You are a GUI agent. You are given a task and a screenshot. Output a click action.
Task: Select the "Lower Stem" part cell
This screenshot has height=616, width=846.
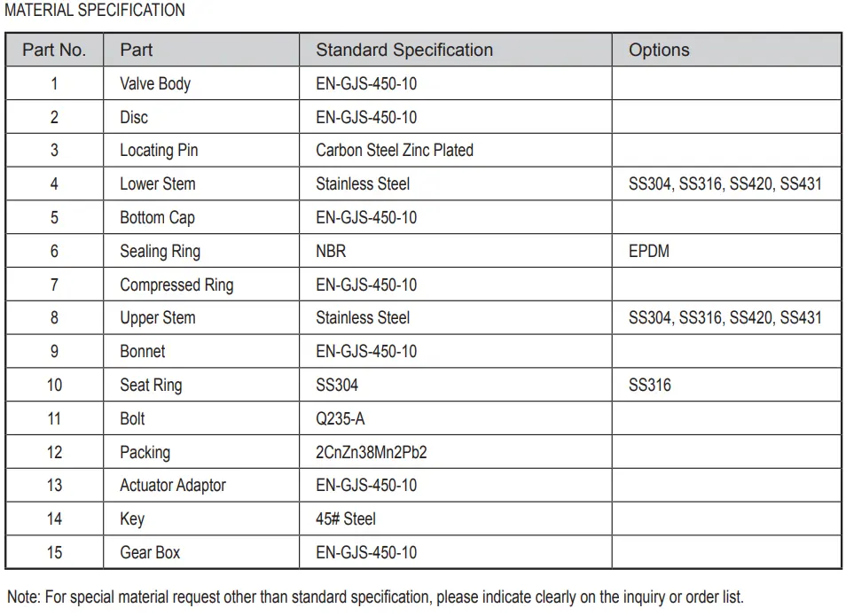click(x=157, y=184)
